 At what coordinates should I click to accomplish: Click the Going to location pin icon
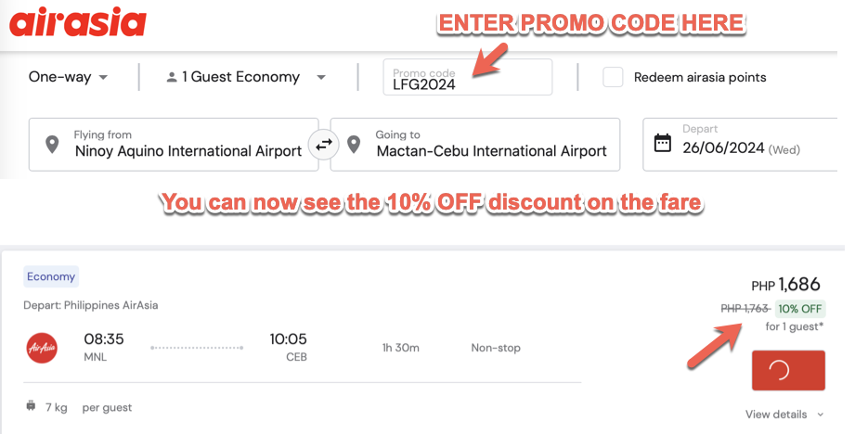pyautogui.click(x=354, y=145)
